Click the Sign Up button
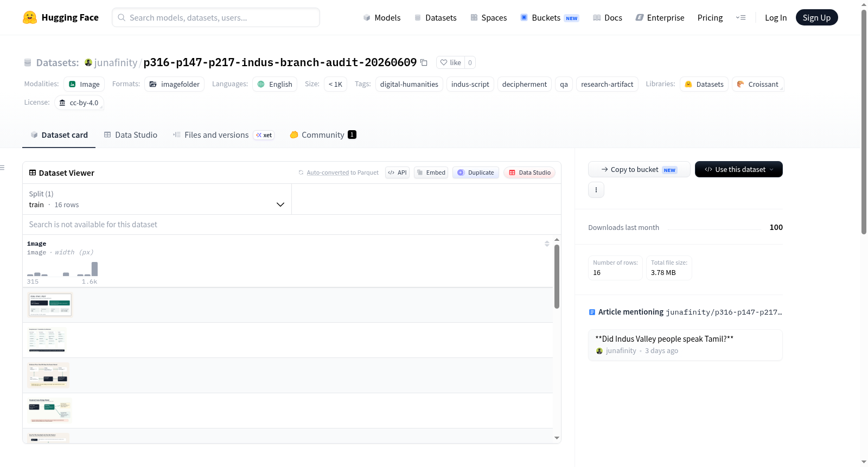Viewport: 868px width, 467px height. (x=816, y=17)
